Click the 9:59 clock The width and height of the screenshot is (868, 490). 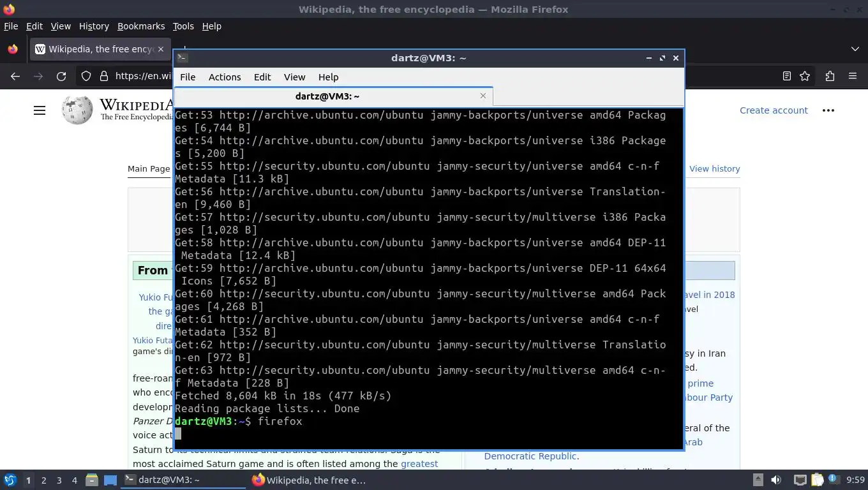coord(855,480)
